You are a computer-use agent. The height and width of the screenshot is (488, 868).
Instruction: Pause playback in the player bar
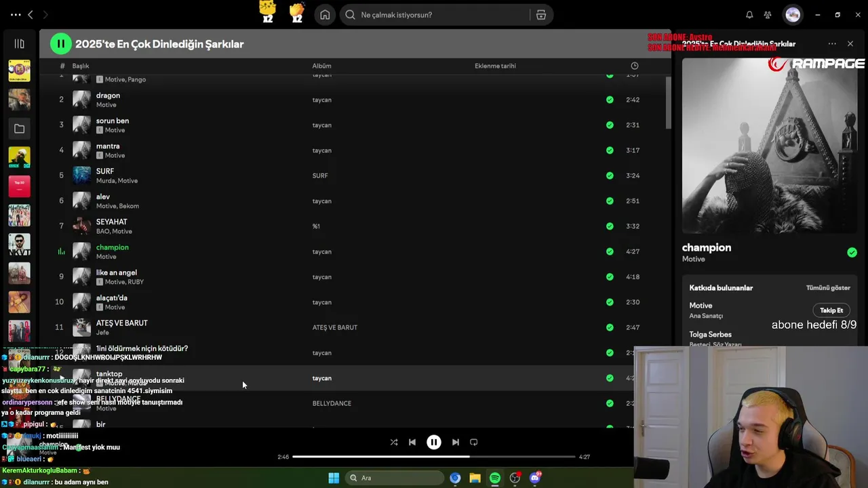click(x=434, y=442)
